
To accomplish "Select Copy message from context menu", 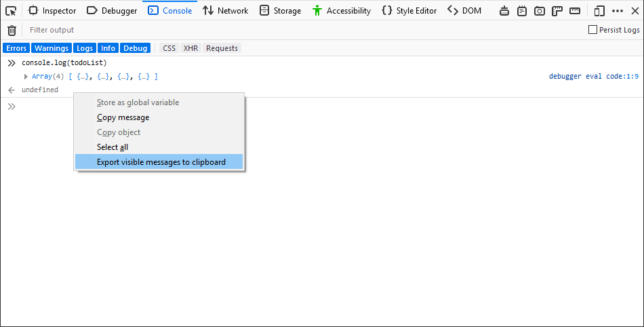I will pyautogui.click(x=123, y=117).
